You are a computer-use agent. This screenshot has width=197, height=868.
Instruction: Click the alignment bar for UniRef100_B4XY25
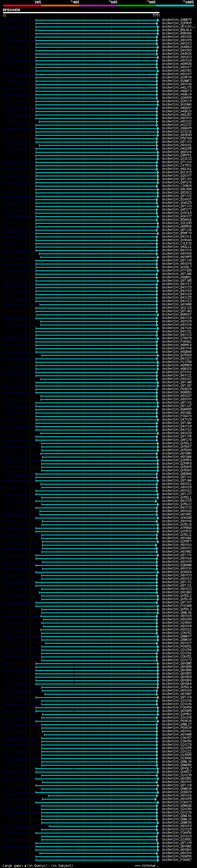point(96,501)
